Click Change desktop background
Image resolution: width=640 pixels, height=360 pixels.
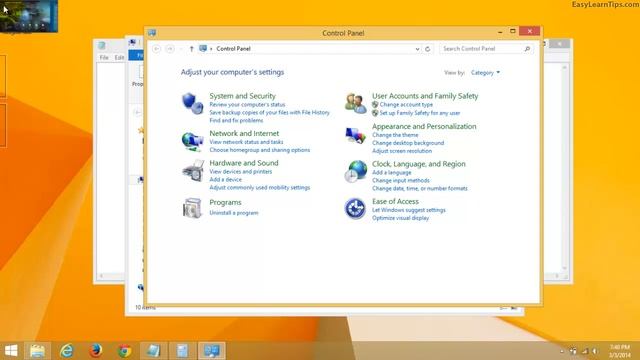click(408, 143)
